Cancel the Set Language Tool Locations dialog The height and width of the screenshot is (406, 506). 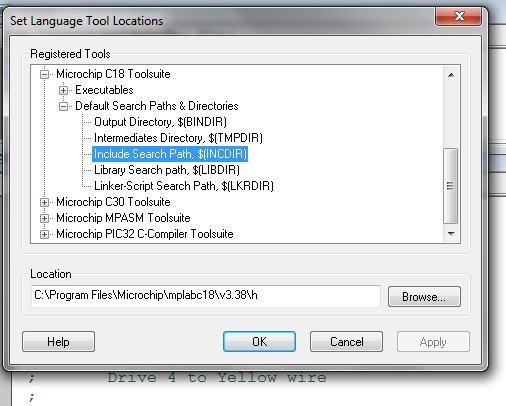click(346, 341)
